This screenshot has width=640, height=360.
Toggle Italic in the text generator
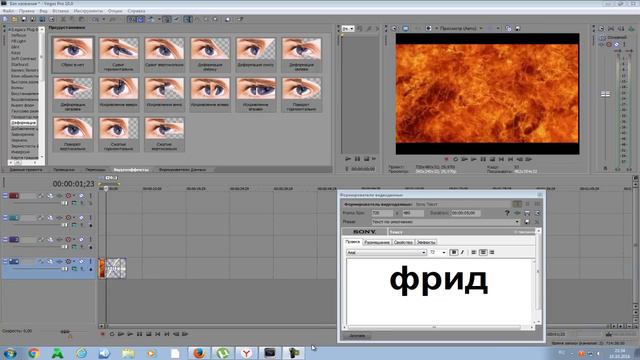[462, 252]
